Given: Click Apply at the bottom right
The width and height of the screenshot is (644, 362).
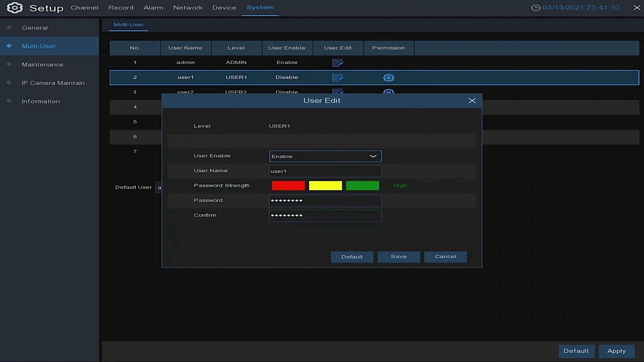Looking at the screenshot, I should point(616,351).
